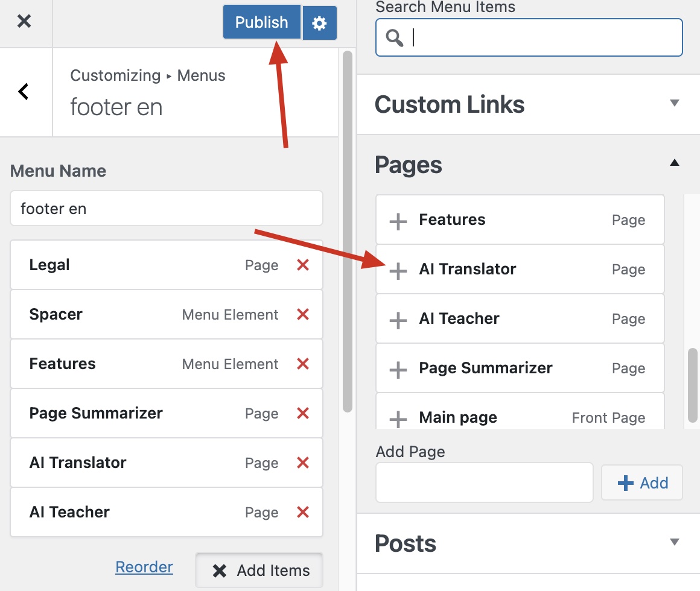Remove Legal item with red X

click(303, 265)
